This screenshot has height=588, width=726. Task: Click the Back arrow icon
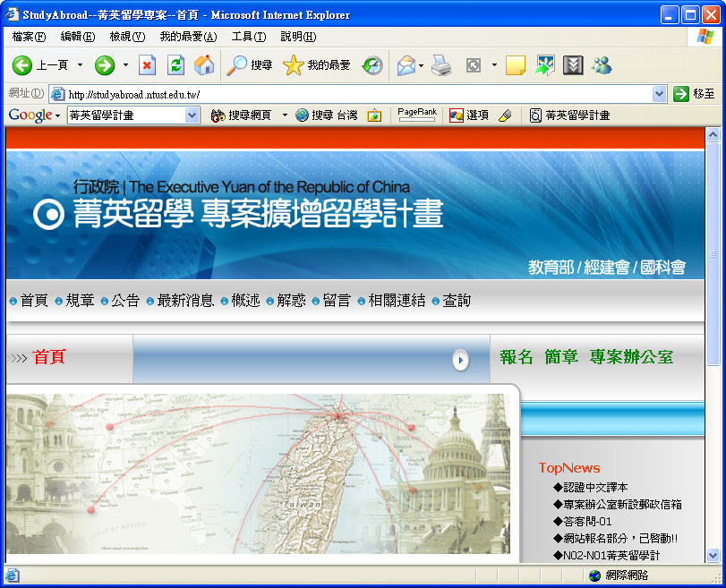point(21,65)
